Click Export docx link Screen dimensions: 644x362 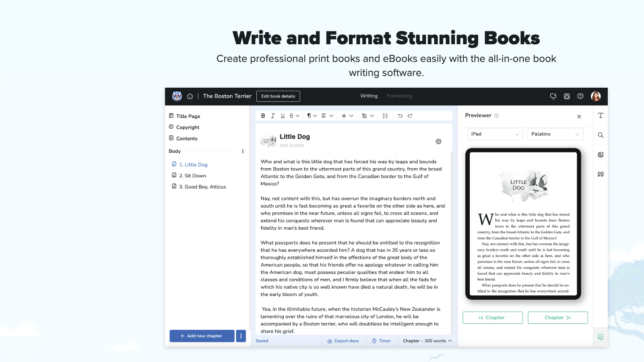click(343, 341)
